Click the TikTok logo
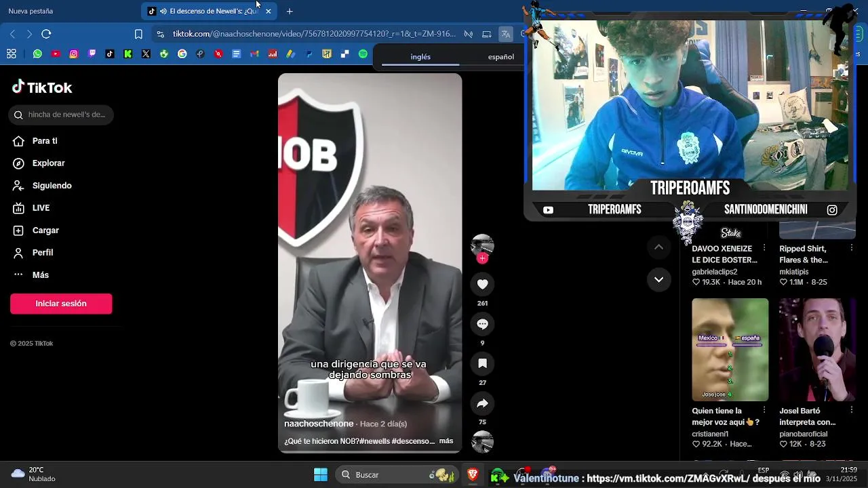 [x=42, y=87]
